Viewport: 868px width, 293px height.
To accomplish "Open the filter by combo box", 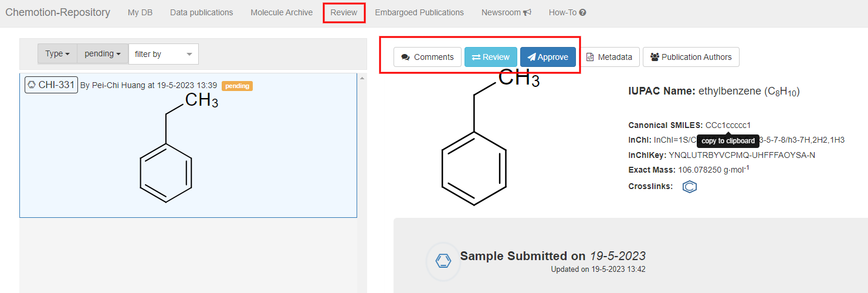I will pos(163,54).
